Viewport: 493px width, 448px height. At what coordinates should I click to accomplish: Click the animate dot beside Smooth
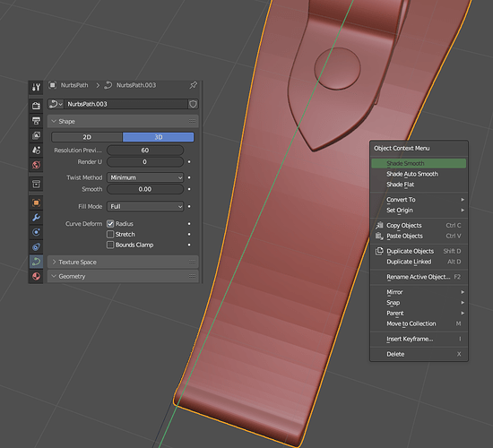[x=189, y=189]
